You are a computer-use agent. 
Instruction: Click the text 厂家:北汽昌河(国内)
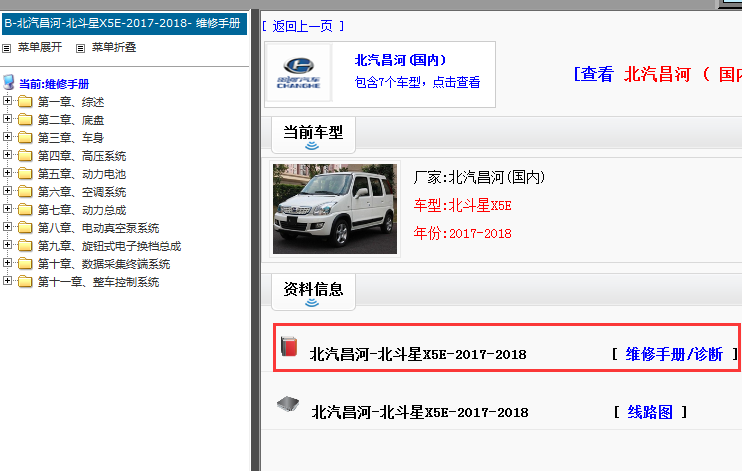479,178
